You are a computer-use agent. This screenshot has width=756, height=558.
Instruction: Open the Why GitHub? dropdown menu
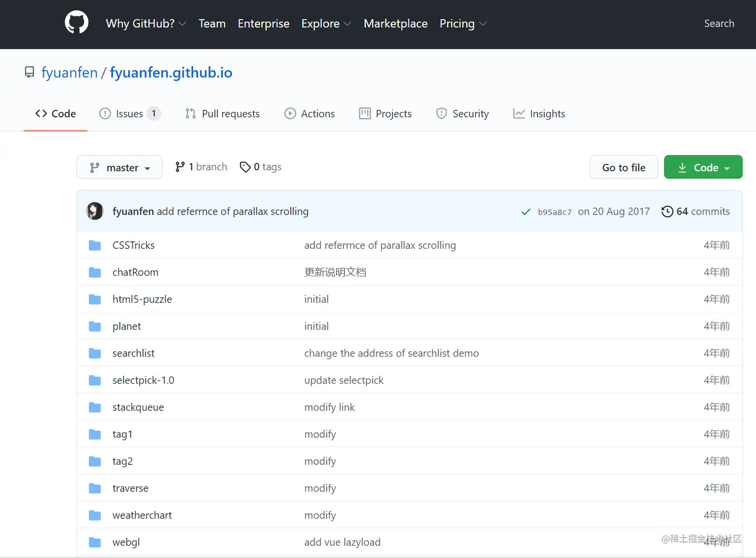click(146, 23)
